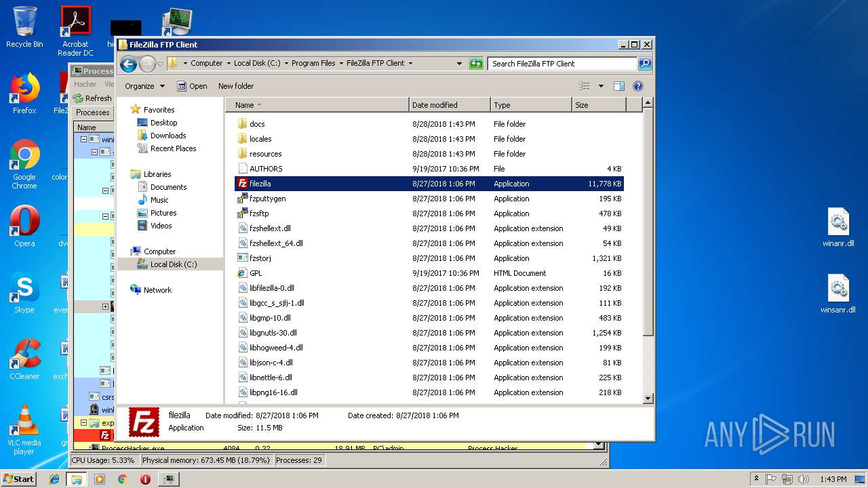The height and width of the screenshot is (488, 868).
Task: Click the Back navigation arrow in Explorer
Action: click(x=128, y=64)
